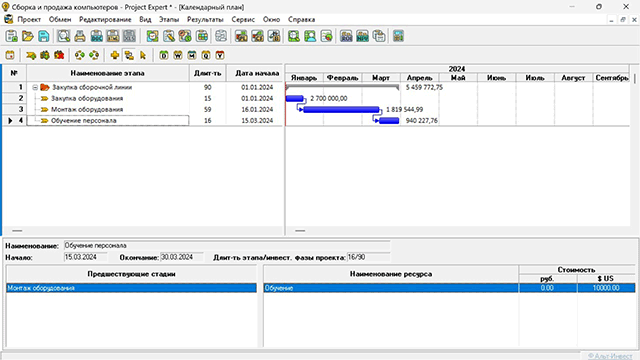Select the Монтаж оборудования predecessor entry
The height and width of the screenshot is (360, 640).
[x=131, y=288]
